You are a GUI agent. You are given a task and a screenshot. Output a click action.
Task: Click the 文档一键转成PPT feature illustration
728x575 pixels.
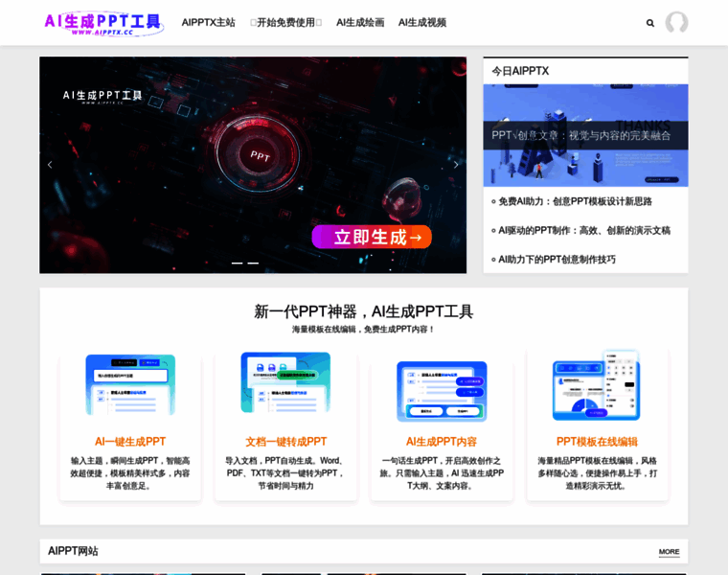coord(285,383)
